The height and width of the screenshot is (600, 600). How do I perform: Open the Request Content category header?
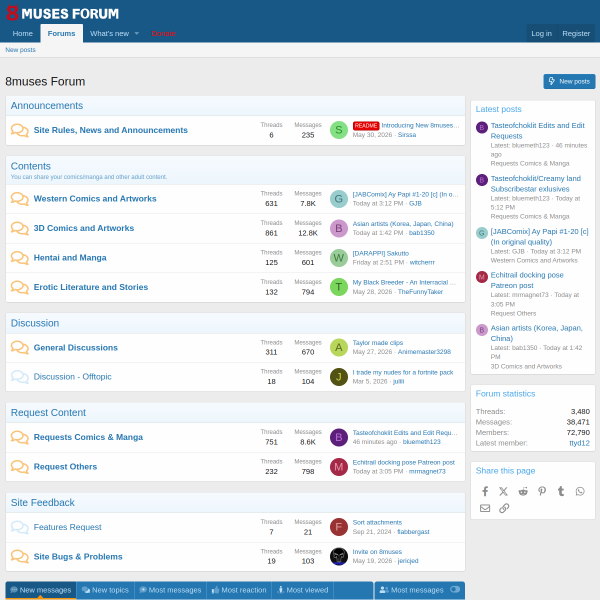(x=48, y=412)
